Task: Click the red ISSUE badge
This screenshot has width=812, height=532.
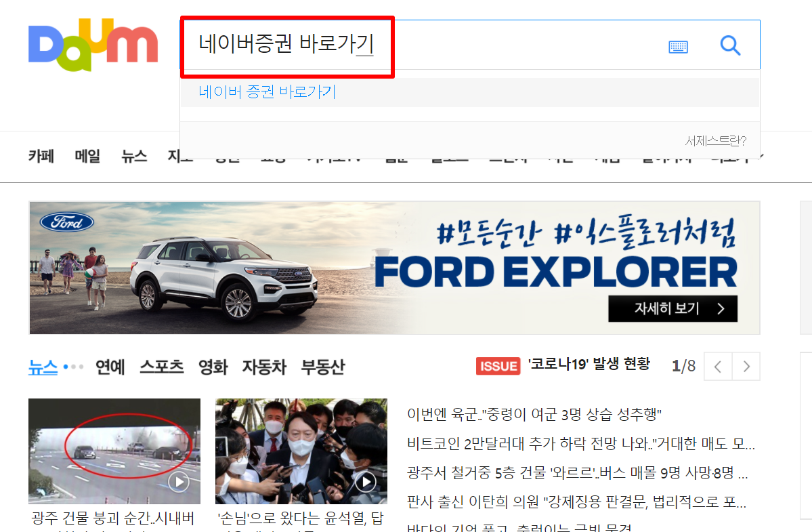Action: click(498, 366)
